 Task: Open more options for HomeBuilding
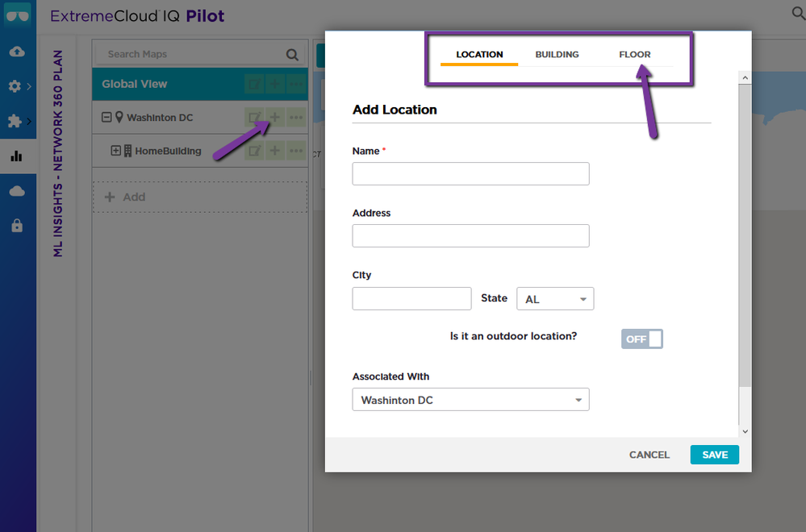tap(296, 151)
